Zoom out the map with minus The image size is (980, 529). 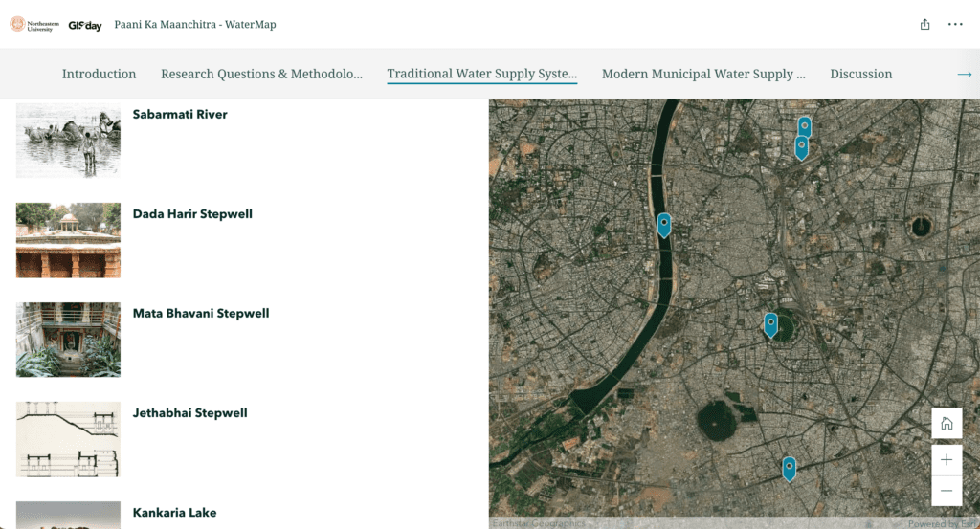(x=947, y=491)
